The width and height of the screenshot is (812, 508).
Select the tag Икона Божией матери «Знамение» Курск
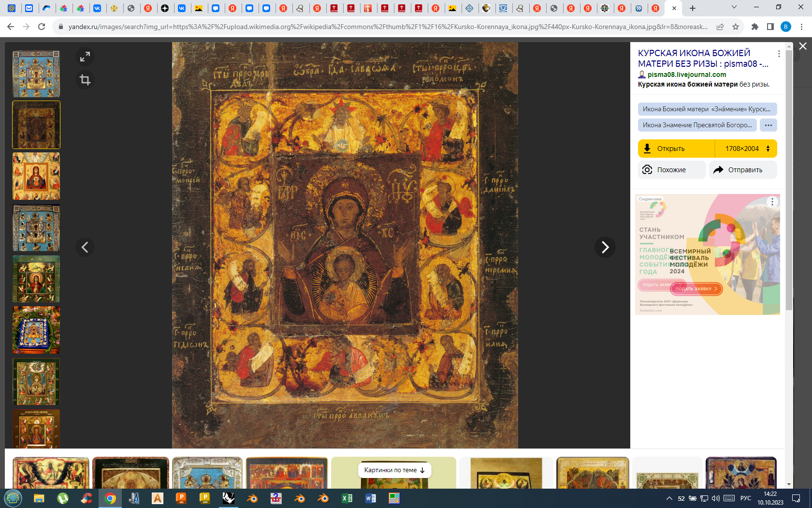tap(707, 109)
